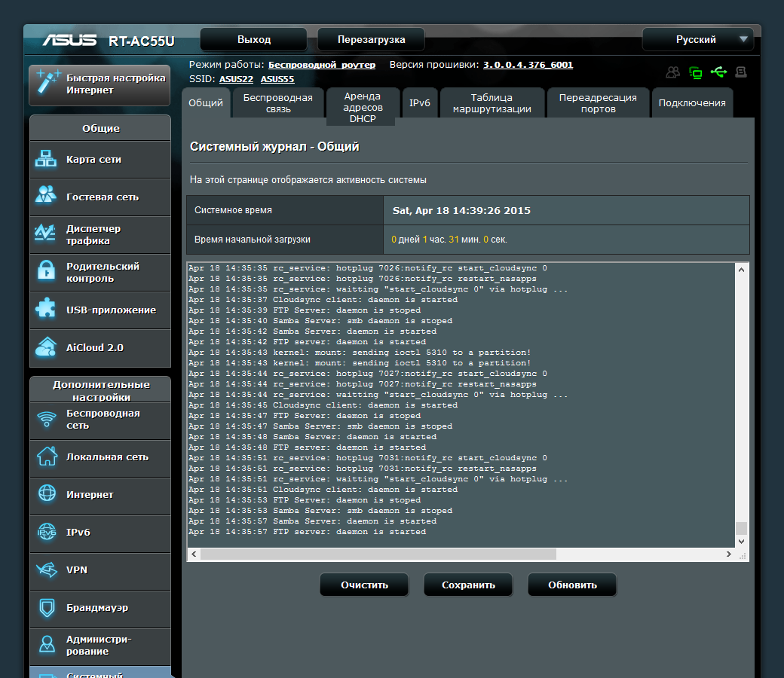Screen dimensions: 784x678
Task: Open firmware version link 3.0.0.4.376_6001
Action: coord(528,65)
